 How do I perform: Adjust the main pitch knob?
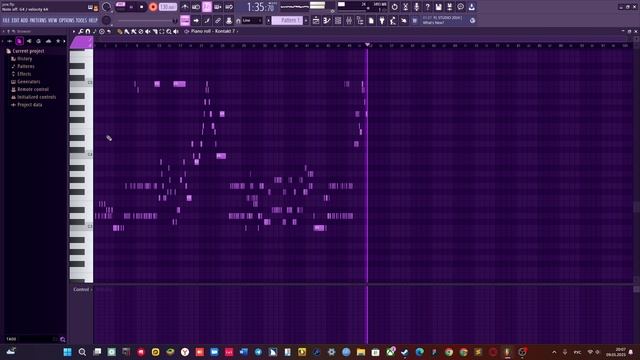[x=106, y=20]
